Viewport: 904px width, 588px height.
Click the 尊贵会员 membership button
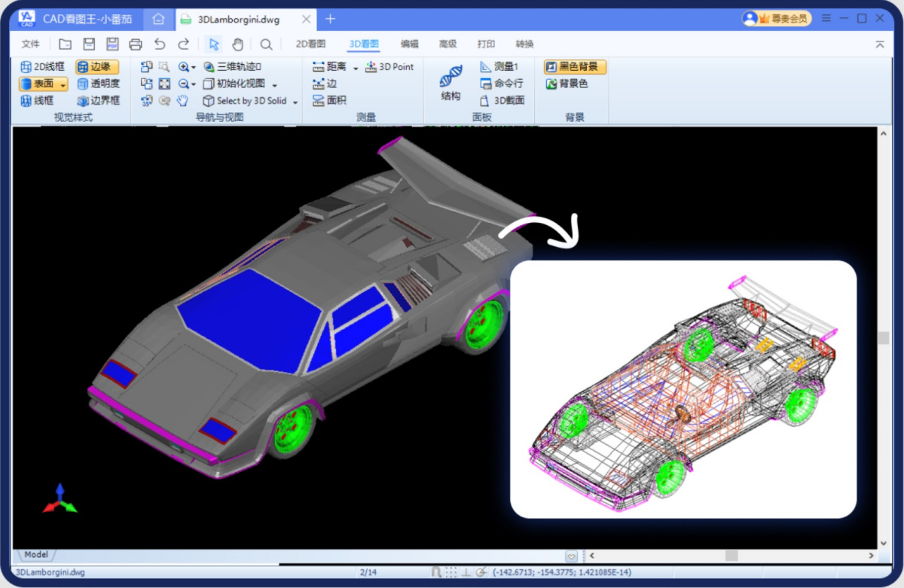[777, 18]
